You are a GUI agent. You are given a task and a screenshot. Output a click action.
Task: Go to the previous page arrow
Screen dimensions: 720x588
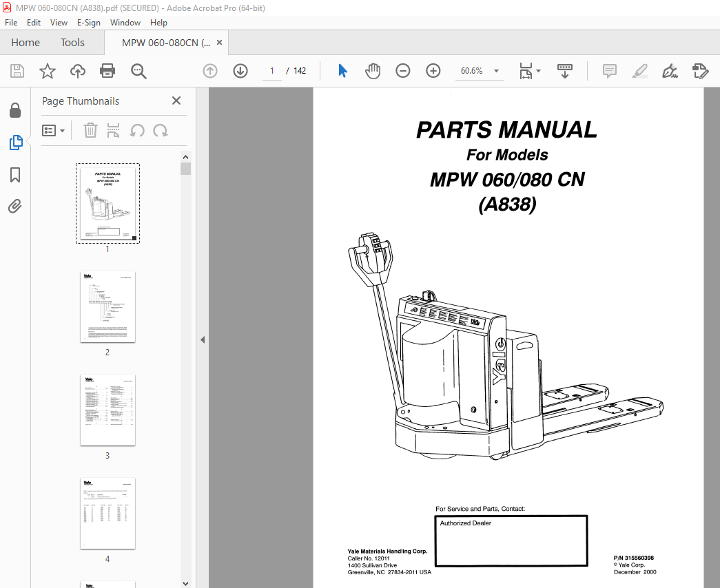click(210, 71)
